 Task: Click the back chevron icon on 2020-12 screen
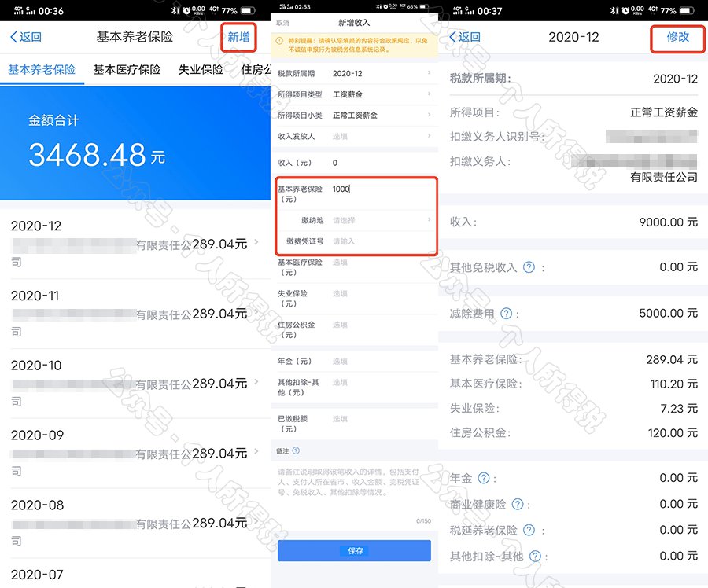[x=452, y=37]
